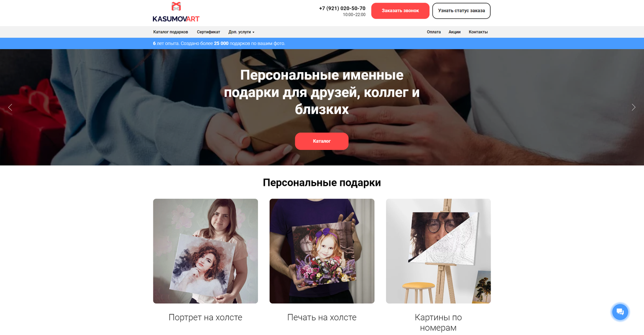
Task: Follow the Печать на холсте text link
Action: [322, 317]
